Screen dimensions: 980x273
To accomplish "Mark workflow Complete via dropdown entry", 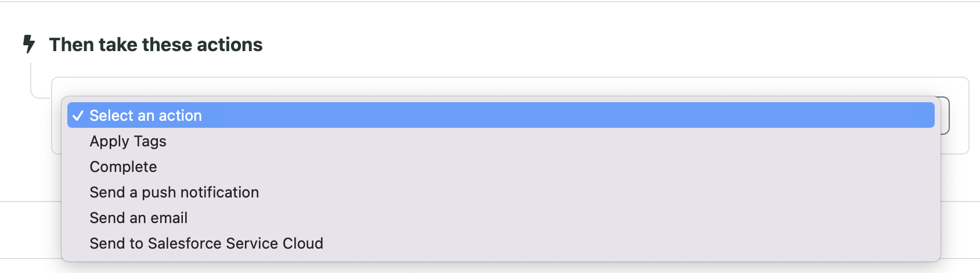I will (x=123, y=167).
